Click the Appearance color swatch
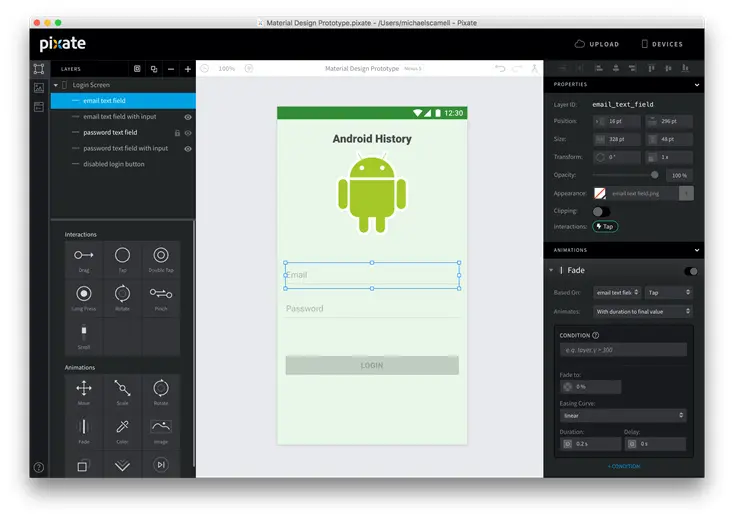This screenshot has height=520, width=734. pos(600,193)
